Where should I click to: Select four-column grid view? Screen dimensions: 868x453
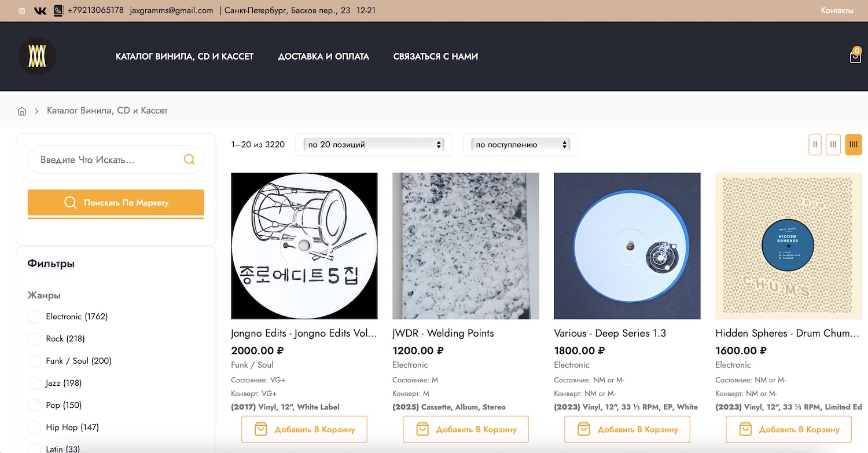pyautogui.click(x=853, y=145)
